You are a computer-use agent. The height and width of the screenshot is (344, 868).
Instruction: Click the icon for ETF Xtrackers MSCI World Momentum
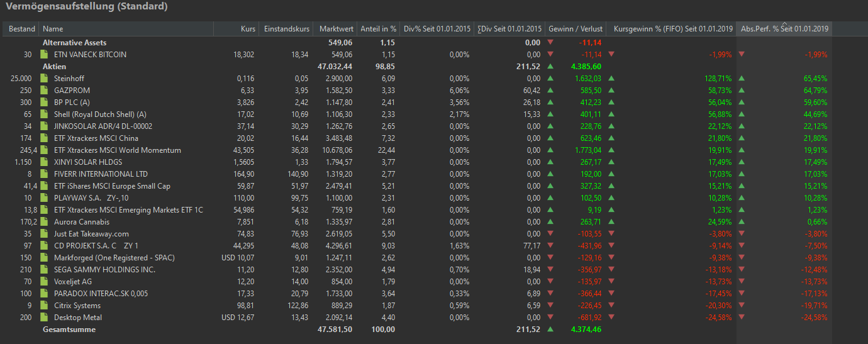pyautogui.click(x=44, y=150)
